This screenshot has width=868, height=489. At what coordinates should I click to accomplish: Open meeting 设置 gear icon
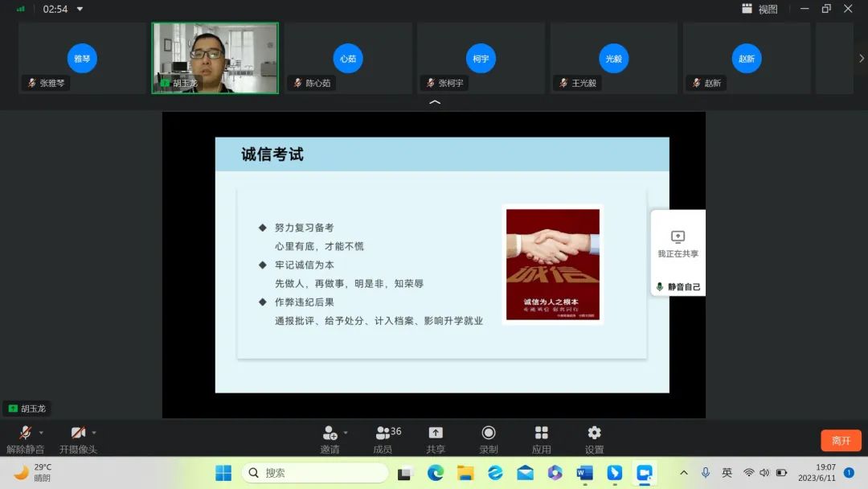click(x=594, y=434)
